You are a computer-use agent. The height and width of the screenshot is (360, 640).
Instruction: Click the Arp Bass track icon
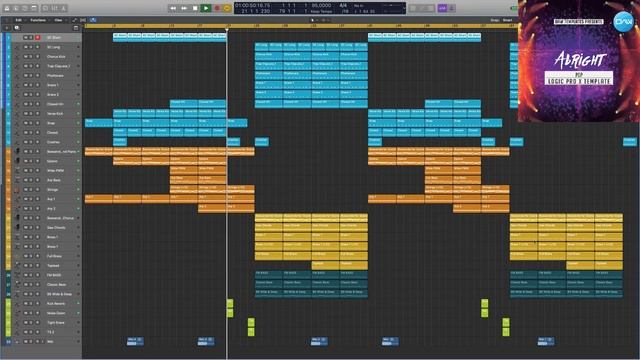coord(17,180)
